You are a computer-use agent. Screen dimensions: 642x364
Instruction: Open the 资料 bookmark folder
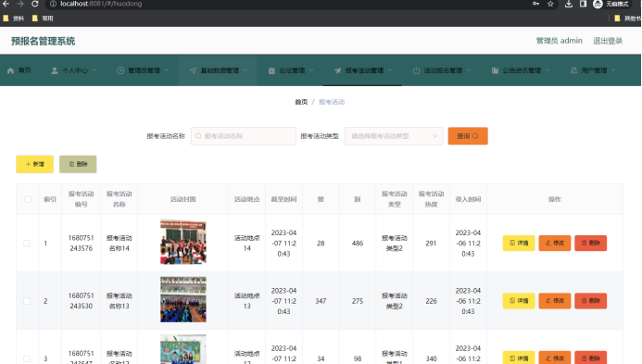(x=14, y=19)
